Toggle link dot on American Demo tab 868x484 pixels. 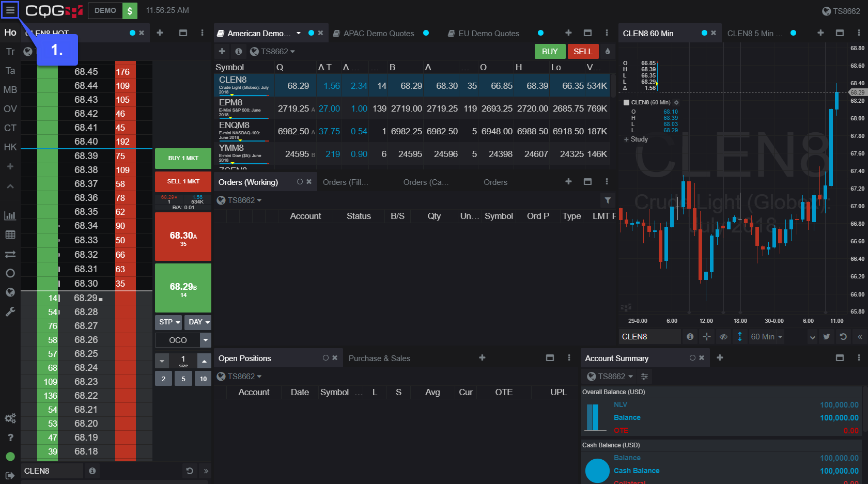(x=311, y=33)
